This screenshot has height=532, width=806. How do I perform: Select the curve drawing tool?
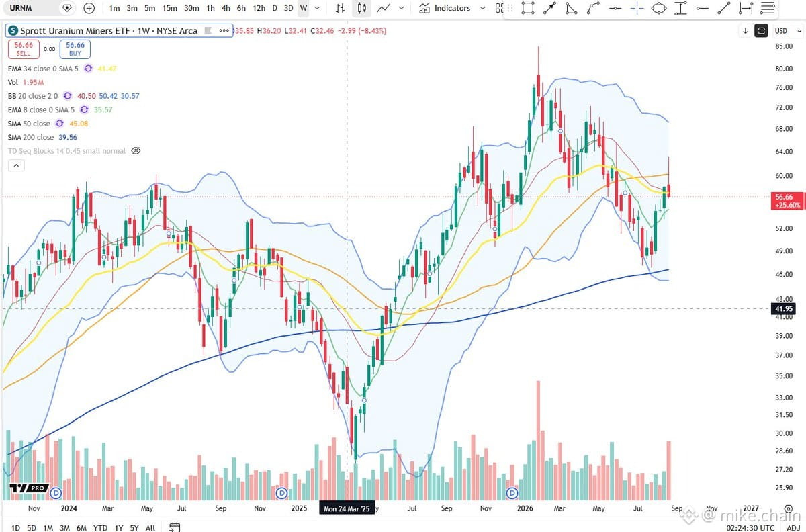[593, 9]
